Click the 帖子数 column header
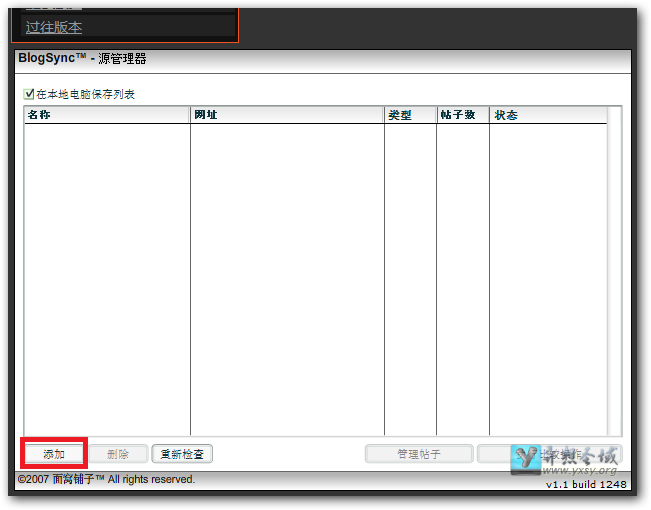This screenshot has width=651, height=510. point(462,115)
